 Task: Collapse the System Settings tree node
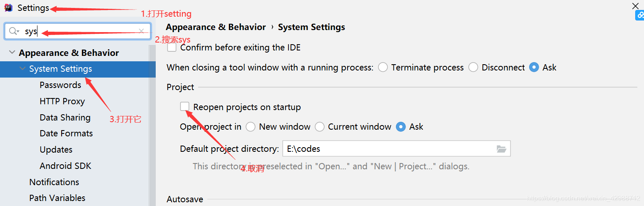(x=22, y=69)
